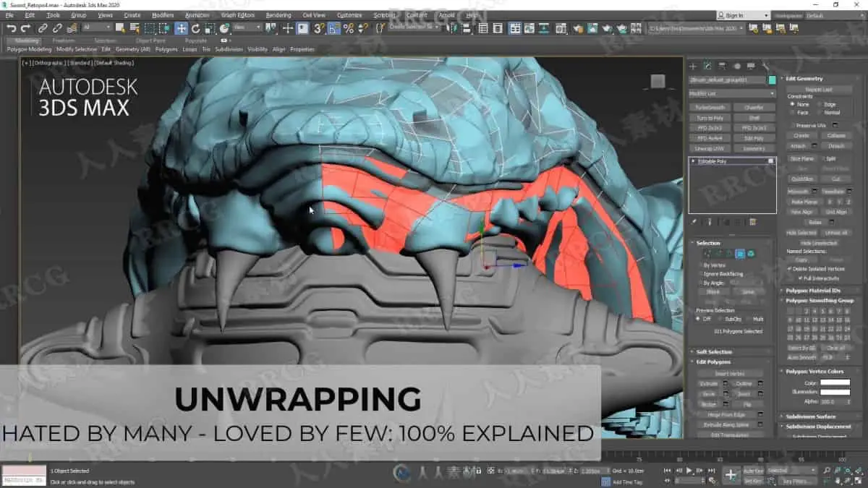Open the Rendering menu
This screenshot has width=868, height=488.
tap(278, 15)
